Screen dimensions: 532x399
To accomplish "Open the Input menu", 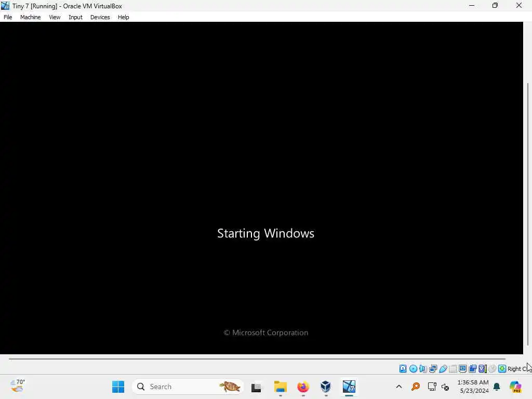I will 75,17.
